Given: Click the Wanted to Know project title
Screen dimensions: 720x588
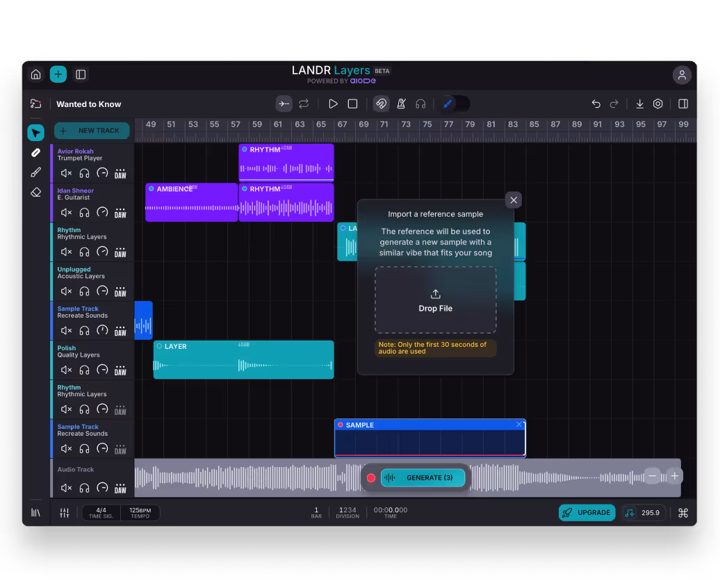Looking at the screenshot, I should [x=89, y=104].
